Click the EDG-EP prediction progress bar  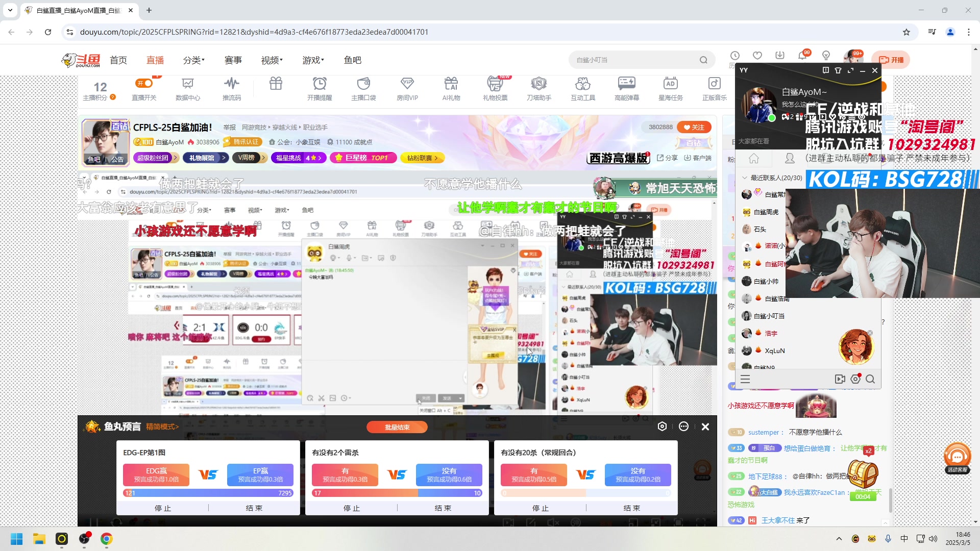click(208, 493)
